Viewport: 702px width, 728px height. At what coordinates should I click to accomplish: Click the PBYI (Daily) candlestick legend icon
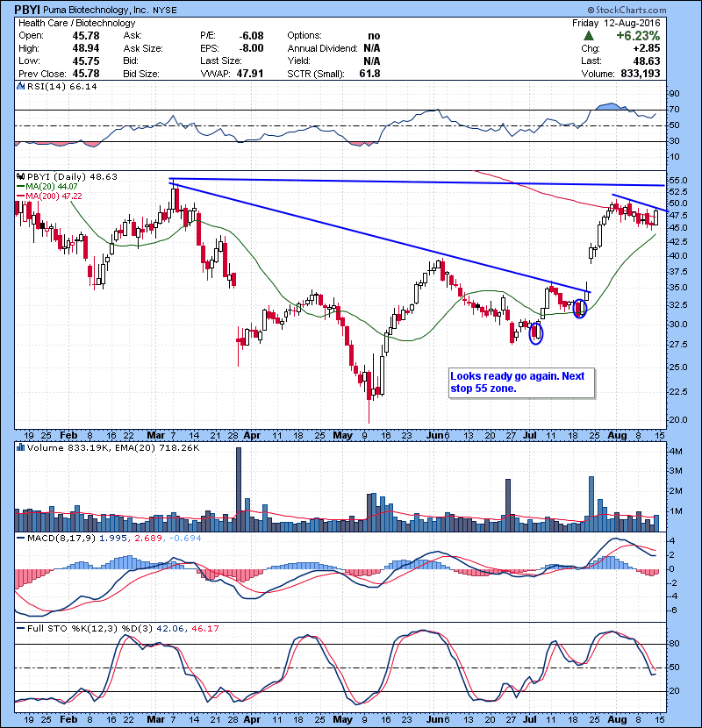coord(20,177)
